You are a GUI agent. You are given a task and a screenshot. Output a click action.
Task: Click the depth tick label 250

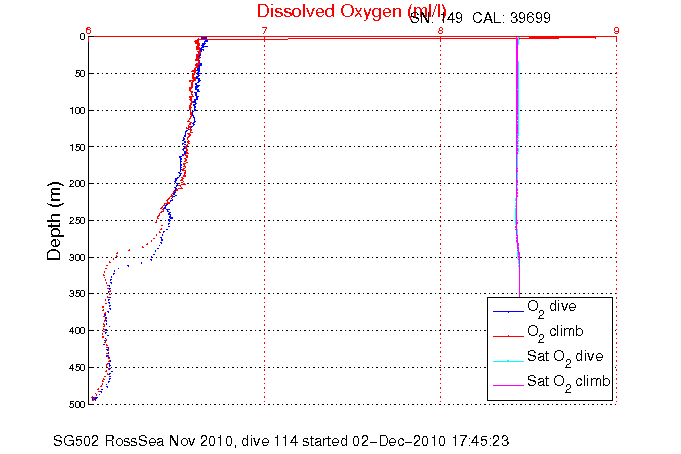(77, 221)
